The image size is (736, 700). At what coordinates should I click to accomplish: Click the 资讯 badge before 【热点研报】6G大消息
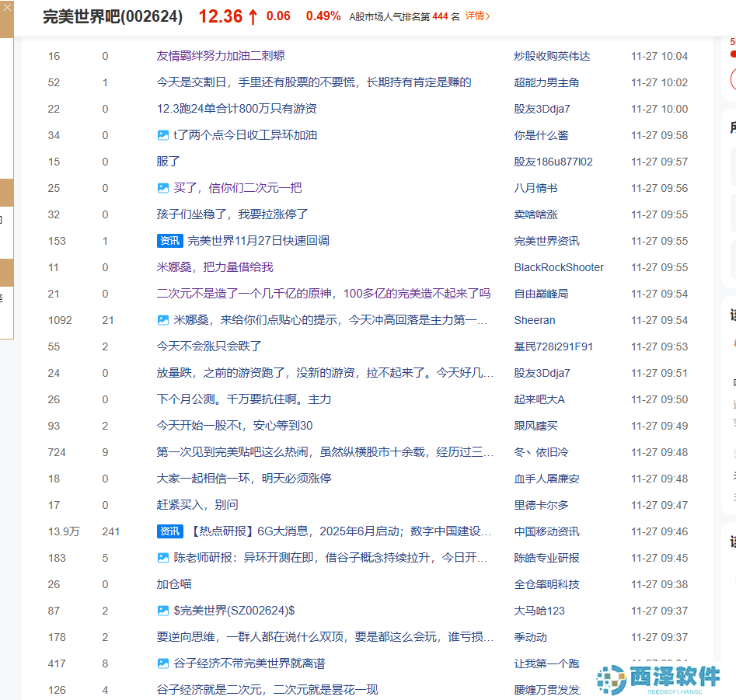[x=170, y=531]
